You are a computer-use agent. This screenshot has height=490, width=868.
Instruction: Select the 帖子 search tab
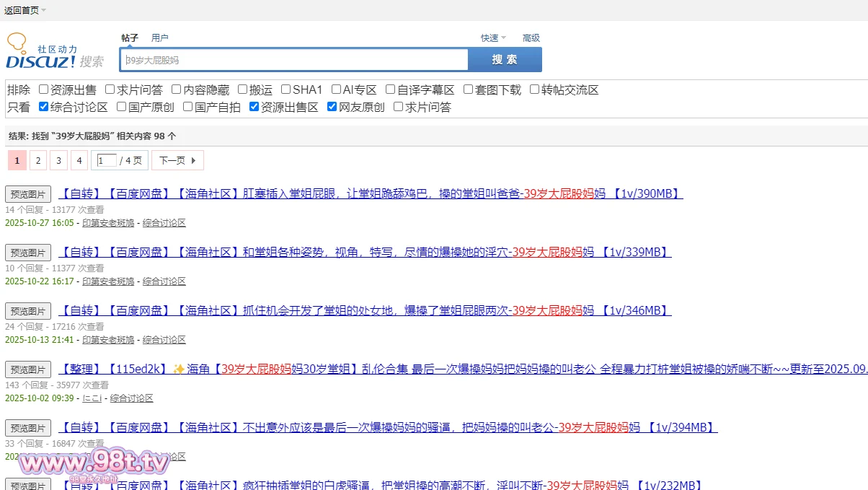click(x=130, y=38)
